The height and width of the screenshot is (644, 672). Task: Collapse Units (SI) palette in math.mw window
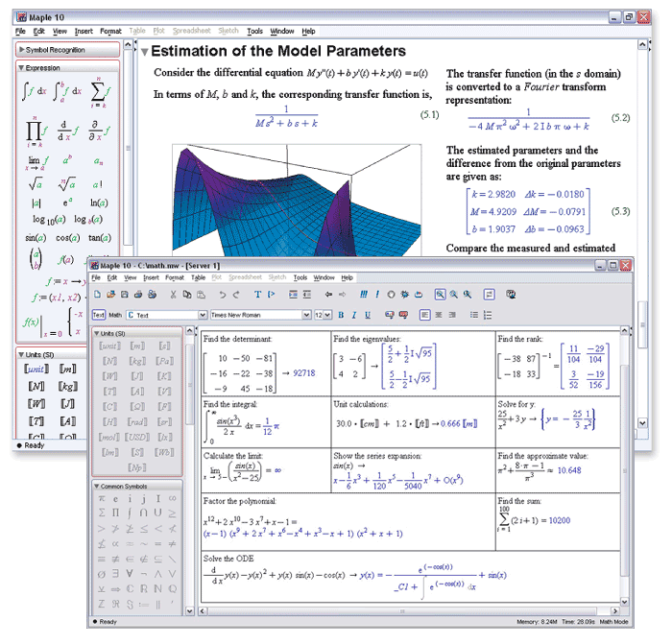[96, 333]
